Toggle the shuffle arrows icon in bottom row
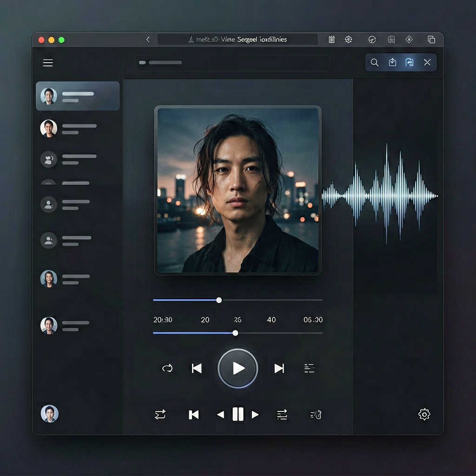 tap(160, 414)
